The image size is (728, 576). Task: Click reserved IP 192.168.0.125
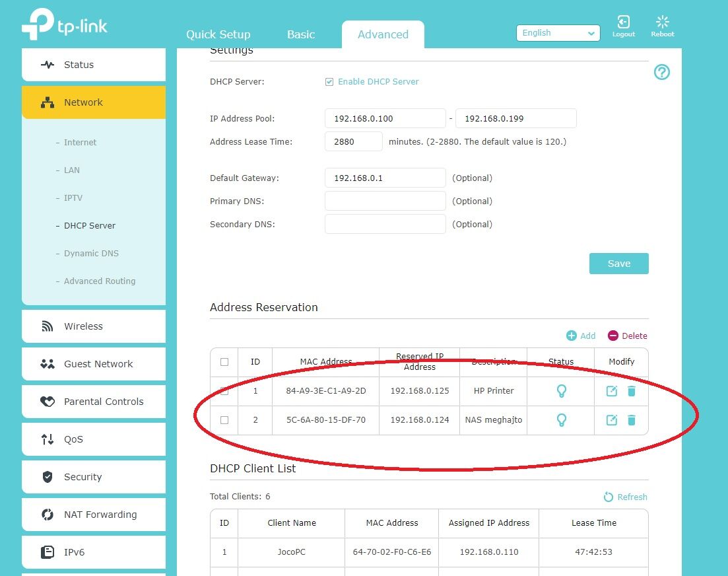tap(420, 391)
